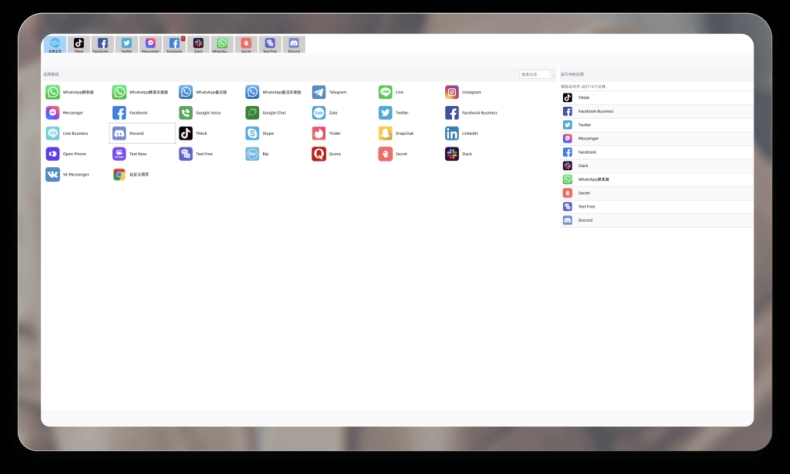The width and height of the screenshot is (790, 474).
Task: Choose Secret in the running apps list
Action: coord(584,193)
